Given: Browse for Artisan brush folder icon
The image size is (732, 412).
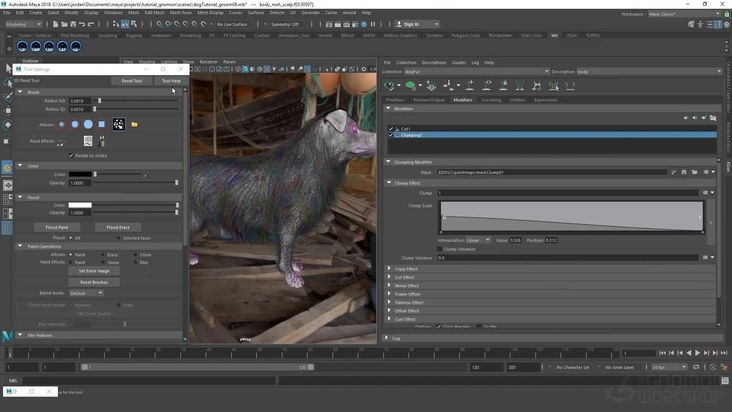Looking at the screenshot, I should (x=134, y=125).
